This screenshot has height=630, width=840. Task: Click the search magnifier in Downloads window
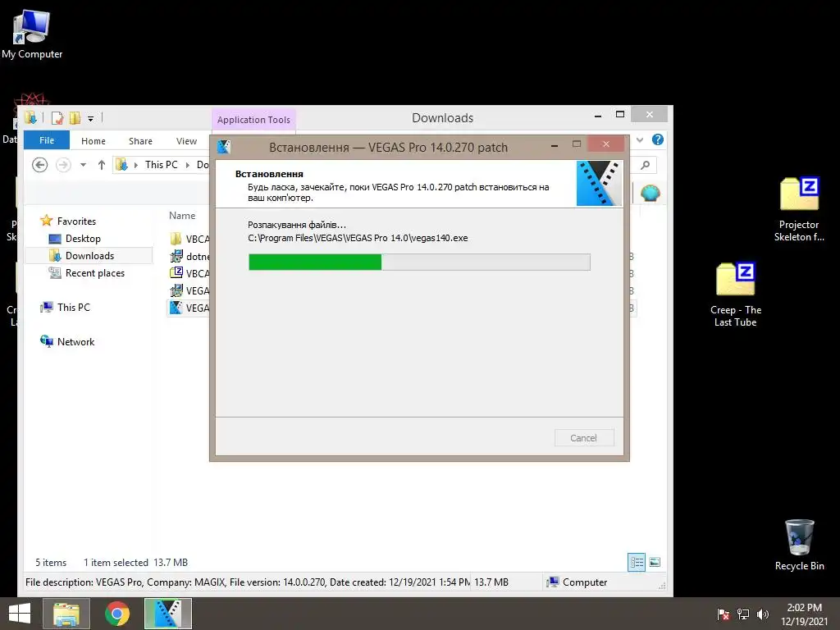[x=645, y=165]
